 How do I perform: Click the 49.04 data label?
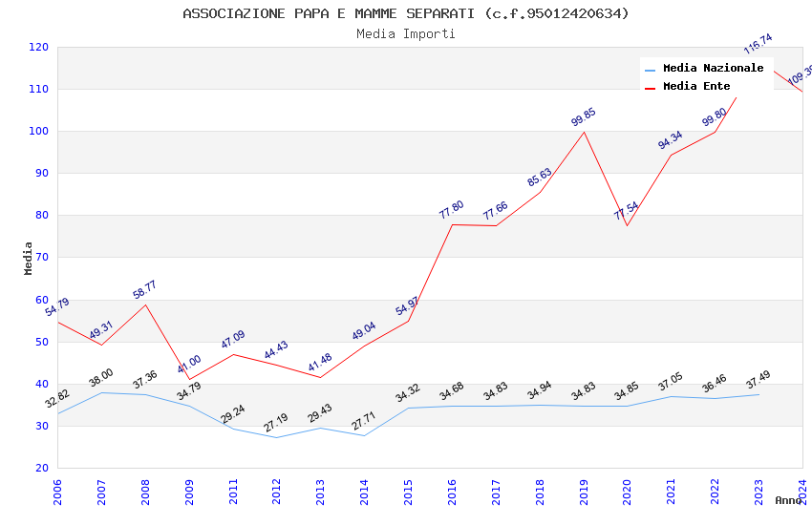point(364,331)
